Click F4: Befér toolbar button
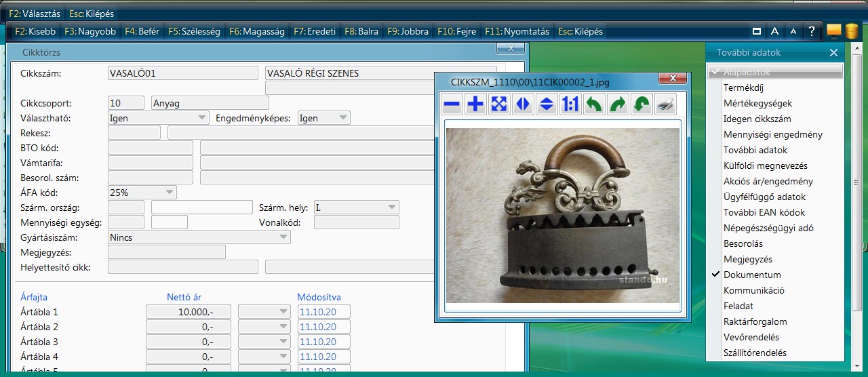Image resolution: width=868 pixels, height=377 pixels. (142, 31)
